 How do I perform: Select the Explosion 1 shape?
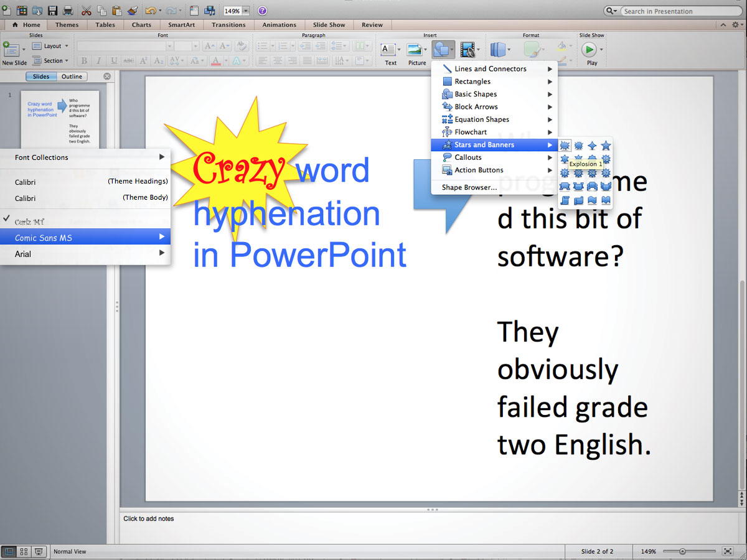pyautogui.click(x=565, y=146)
